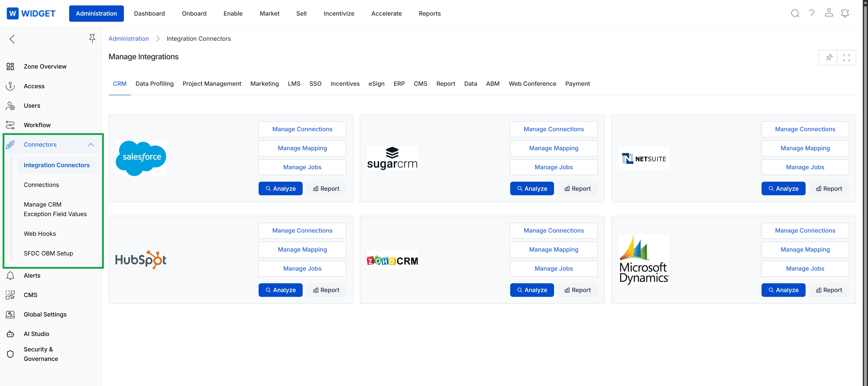Open the Web Conference tab
The height and width of the screenshot is (386, 868).
(x=532, y=84)
